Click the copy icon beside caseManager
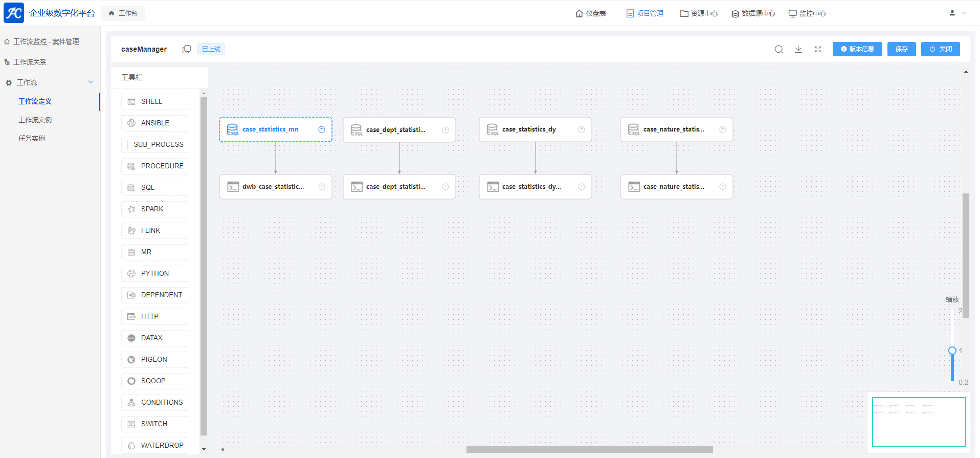This screenshot has height=458, width=980. (x=187, y=49)
